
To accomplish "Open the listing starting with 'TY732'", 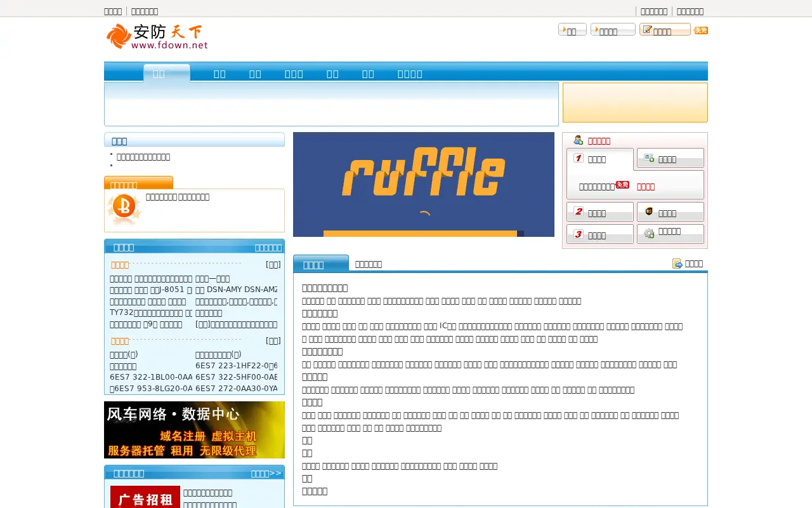I will tap(151, 312).
